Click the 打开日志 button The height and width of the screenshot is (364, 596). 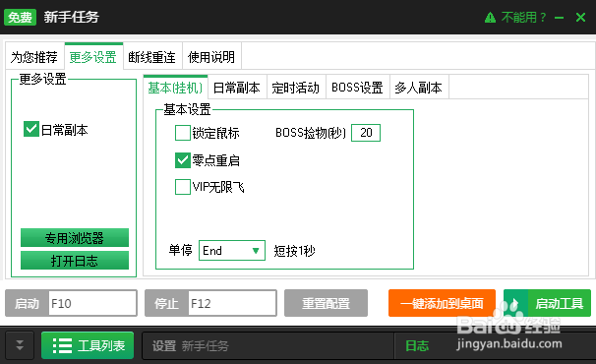pyautogui.click(x=75, y=261)
